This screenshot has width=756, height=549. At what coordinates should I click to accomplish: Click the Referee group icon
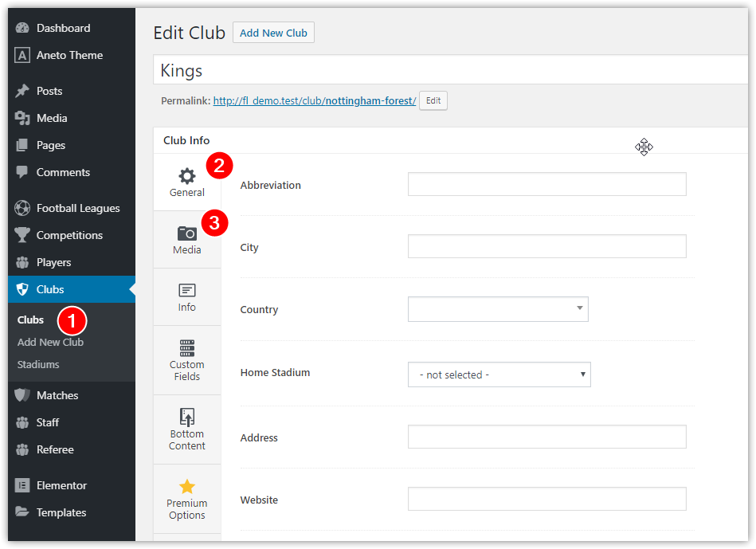pos(22,449)
